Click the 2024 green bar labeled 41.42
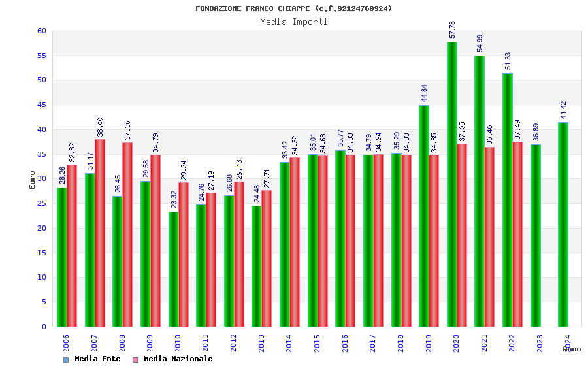Image resolution: width=588 pixels, height=392 pixels. 563,224
